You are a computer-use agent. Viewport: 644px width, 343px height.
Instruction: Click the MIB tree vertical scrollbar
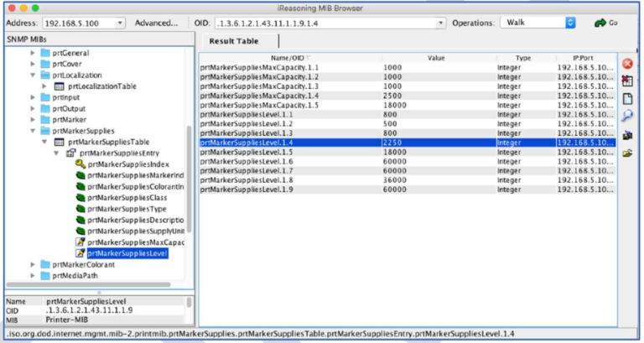[x=189, y=176]
